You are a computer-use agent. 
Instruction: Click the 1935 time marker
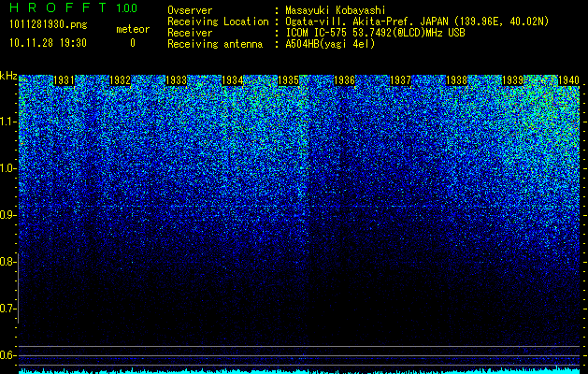288,80
